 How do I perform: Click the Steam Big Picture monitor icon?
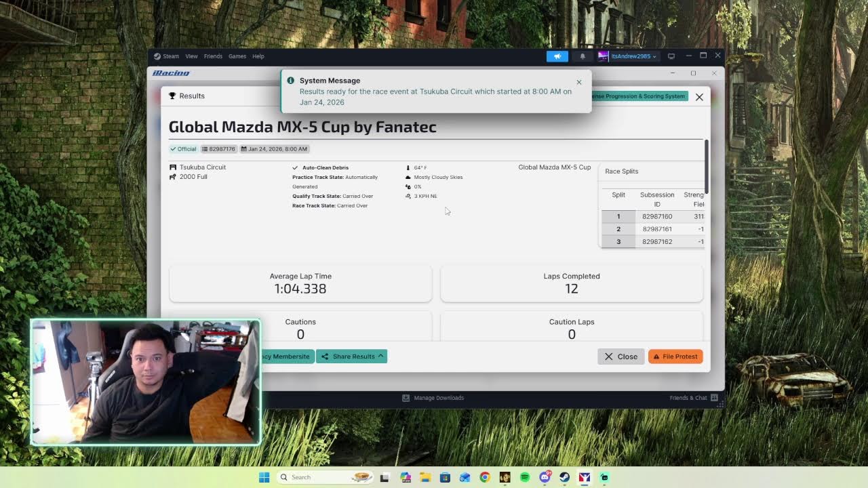[x=671, y=56]
